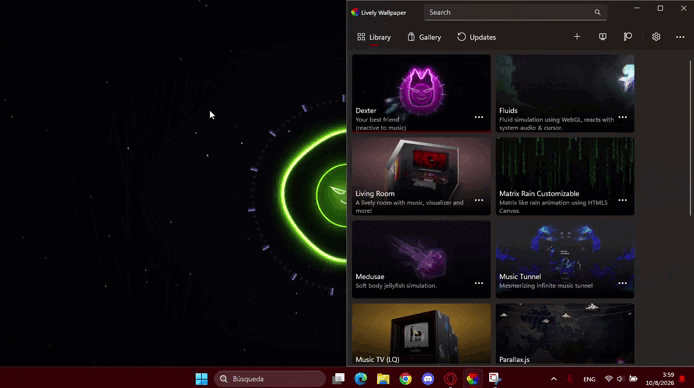Select the Music TV (LQ) wallpaper
This screenshot has height=388, width=694.
coord(421,334)
